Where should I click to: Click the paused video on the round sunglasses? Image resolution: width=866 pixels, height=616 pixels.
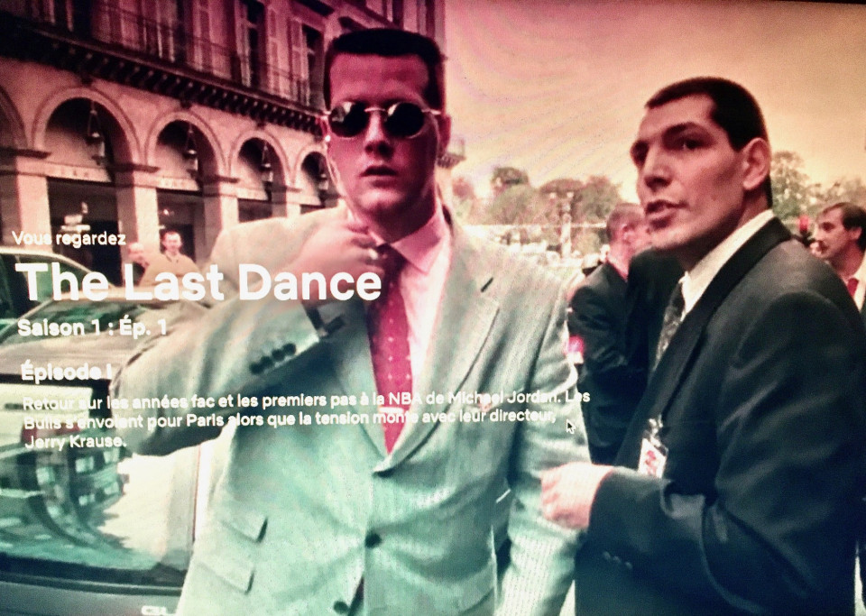click(x=382, y=118)
